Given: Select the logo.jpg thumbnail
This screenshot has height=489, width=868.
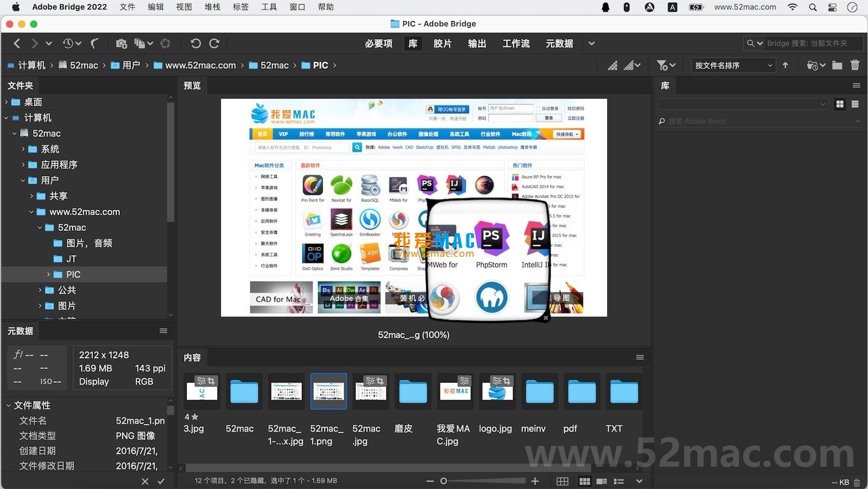Looking at the screenshot, I should tap(497, 391).
